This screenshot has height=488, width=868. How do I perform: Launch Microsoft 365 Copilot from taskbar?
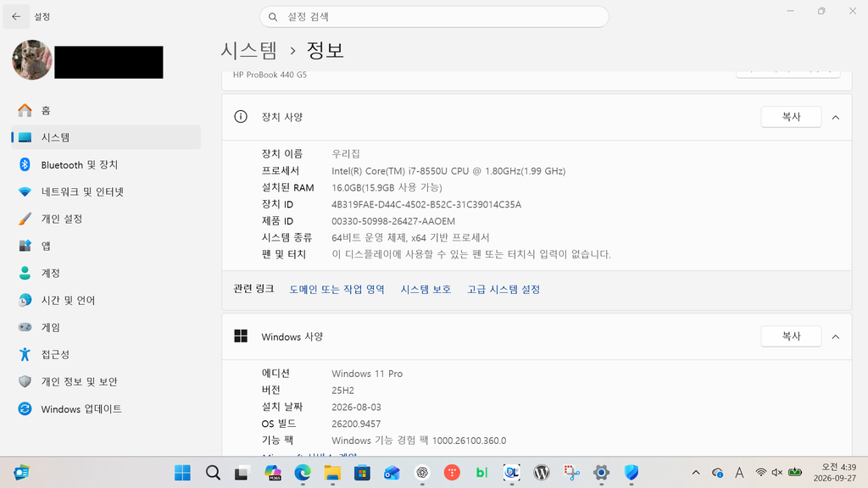click(x=272, y=473)
